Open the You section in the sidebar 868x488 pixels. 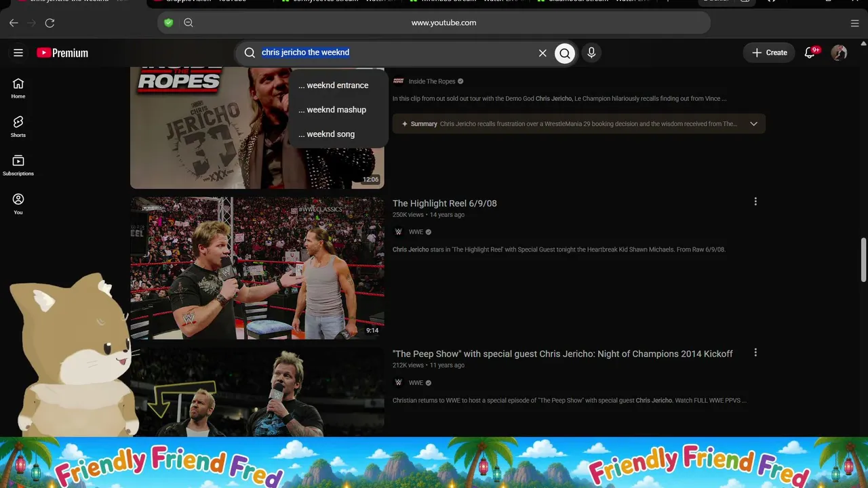(18, 204)
